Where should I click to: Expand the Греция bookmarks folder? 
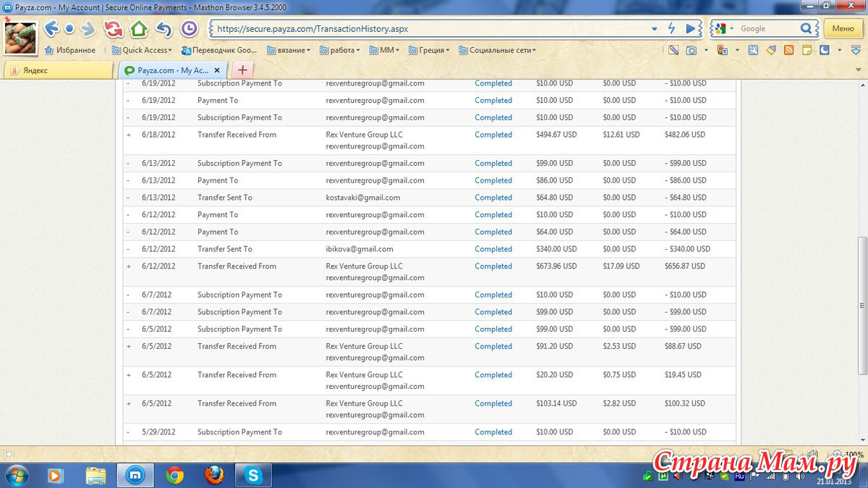(429, 50)
